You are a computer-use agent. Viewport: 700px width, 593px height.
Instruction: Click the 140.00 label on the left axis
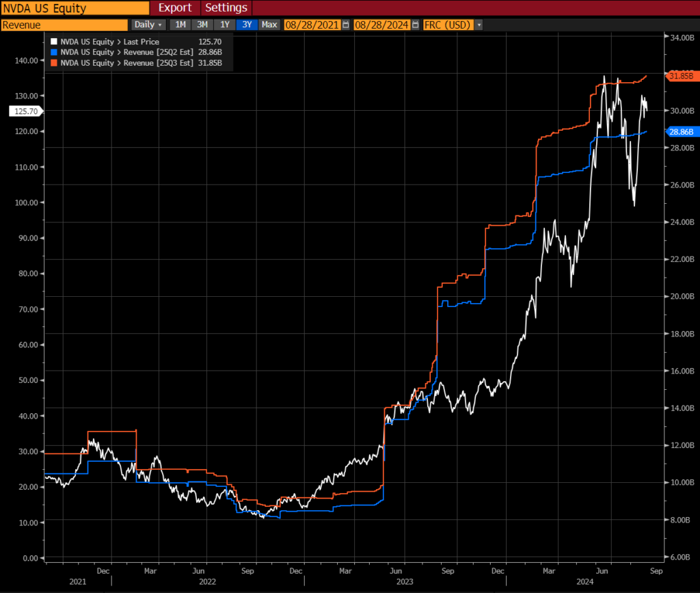[x=27, y=61]
